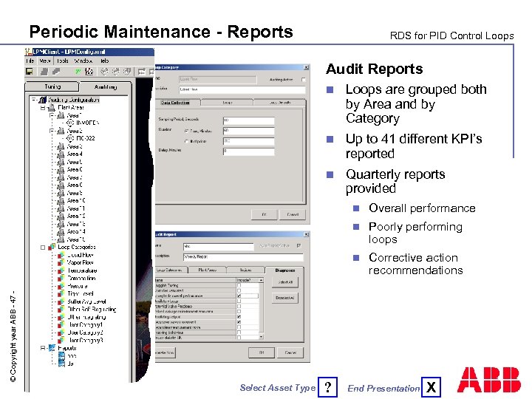Open the View menu

pyautogui.click(x=45, y=61)
